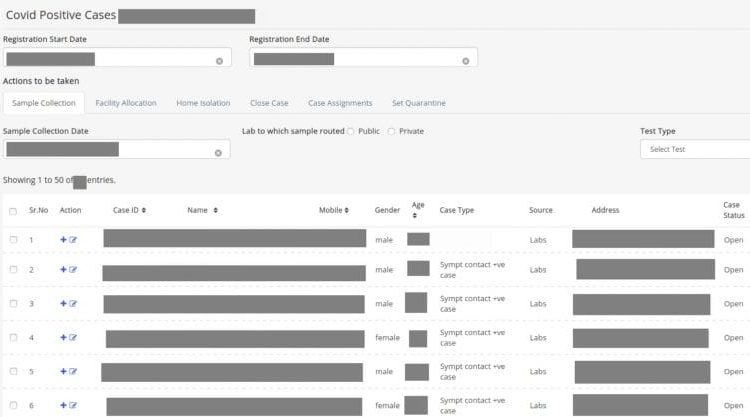Click the plus icon in row 2
Viewport: 750px width, 417px height.
point(63,269)
